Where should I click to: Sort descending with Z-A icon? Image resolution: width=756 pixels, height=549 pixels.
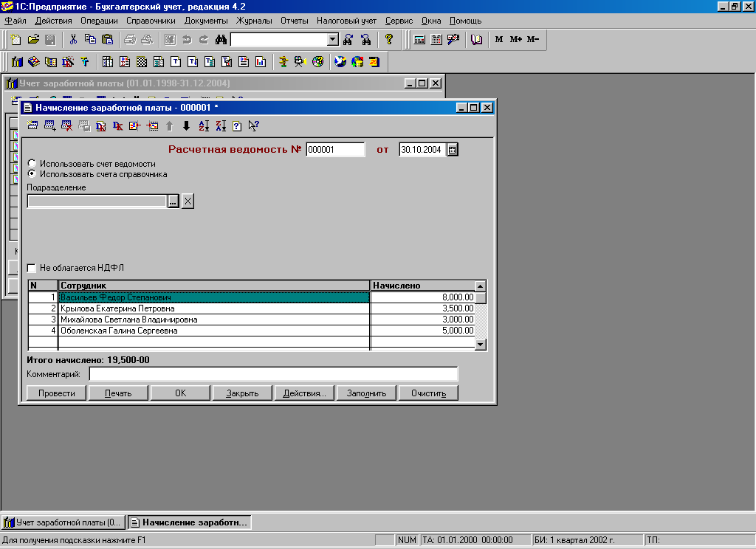pos(221,125)
